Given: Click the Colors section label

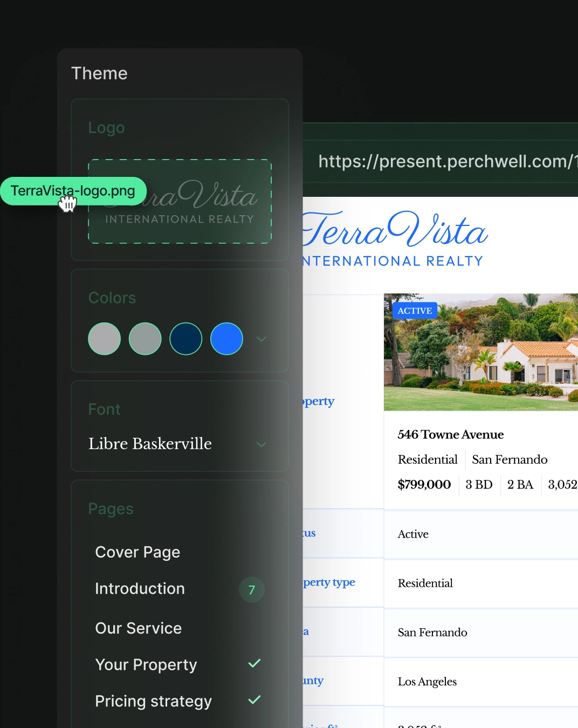Looking at the screenshot, I should (112, 298).
